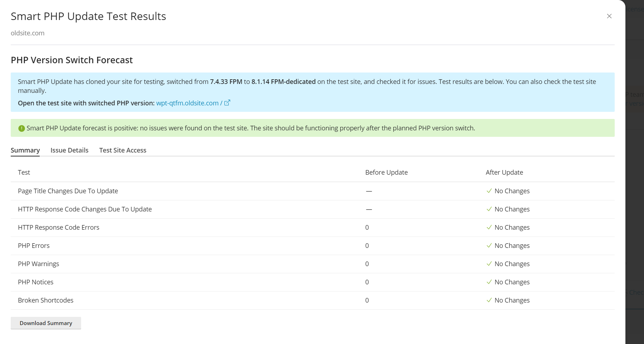This screenshot has width=644, height=344.
Task: Click the After Update column header
Action: point(504,172)
